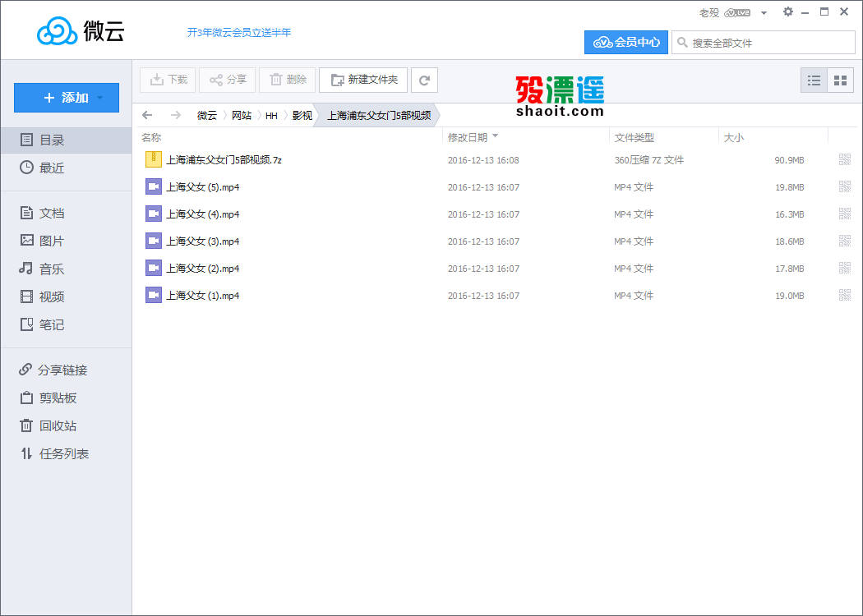863x616 pixels.
Task: Switch to grid thumbnail view mode
Action: point(841,80)
